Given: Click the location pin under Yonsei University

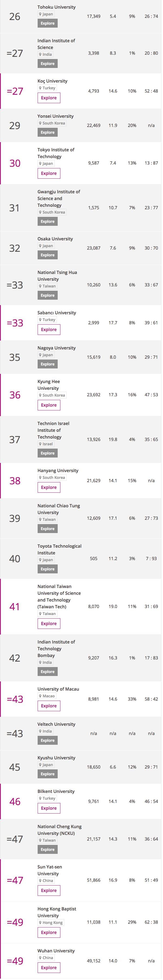Looking at the screenshot, I should [40, 123].
